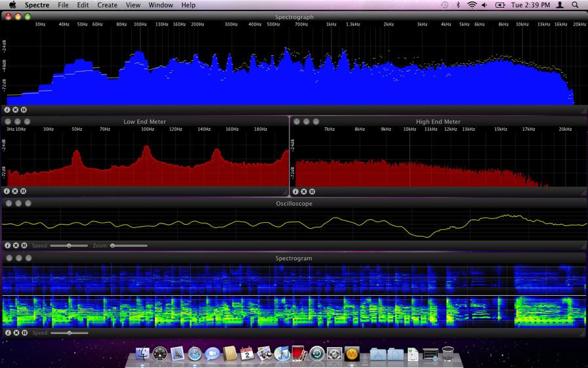Click the Spectrogram Speed slider

click(x=69, y=333)
